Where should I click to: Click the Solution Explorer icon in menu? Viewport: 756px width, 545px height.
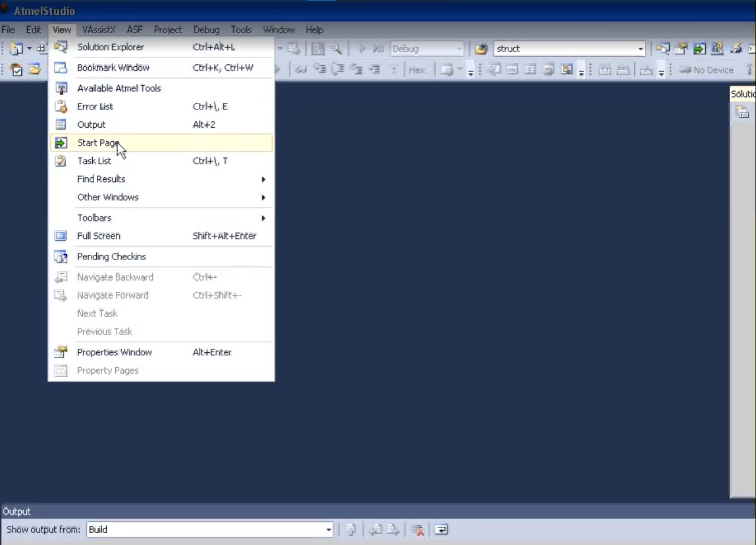coord(61,47)
